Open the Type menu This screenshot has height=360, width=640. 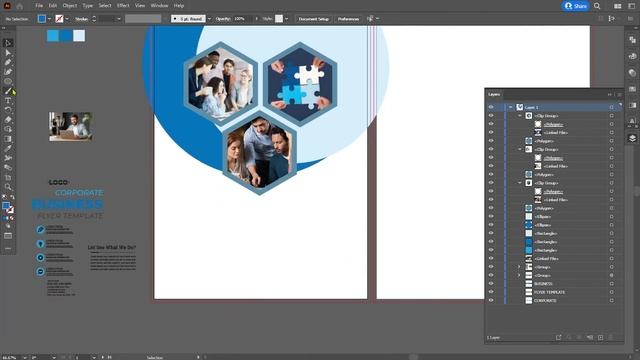click(x=87, y=6)
